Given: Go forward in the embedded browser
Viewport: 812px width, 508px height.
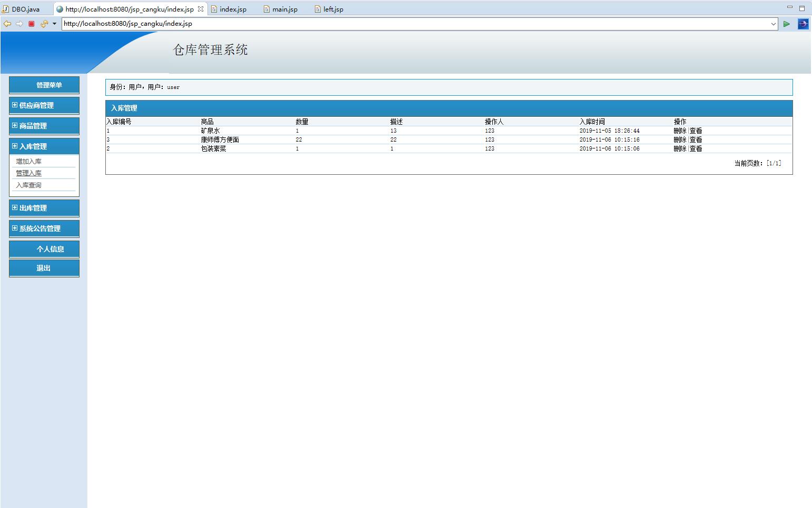Looking at the screenshot, I should 19,24.
